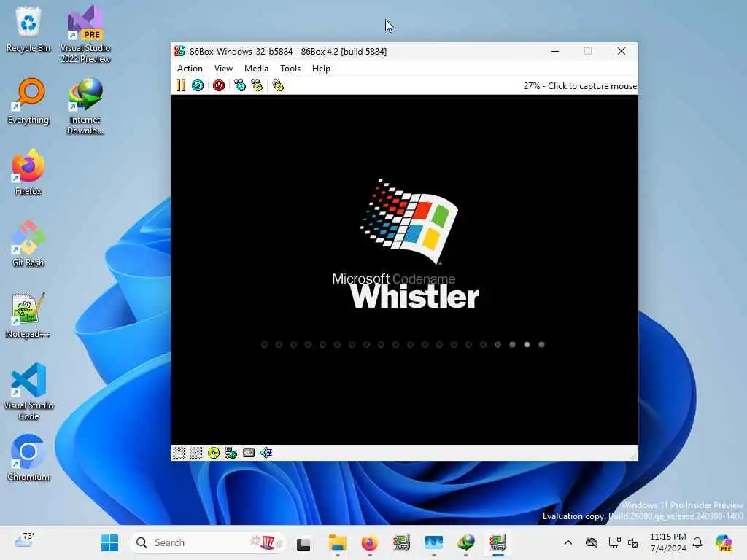Viewport: 747px width, 560px height.
Task: Minimize the 86Box window
Action: (555, 51)
